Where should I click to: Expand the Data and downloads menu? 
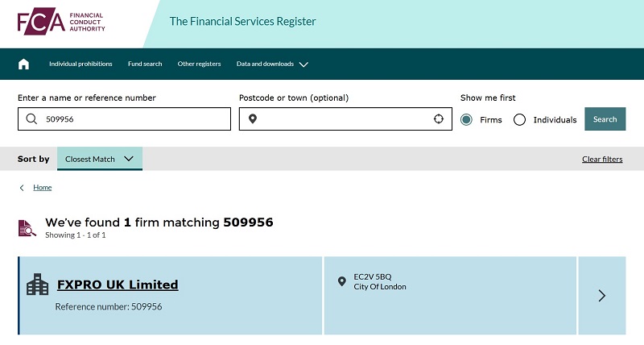point(272,64)
